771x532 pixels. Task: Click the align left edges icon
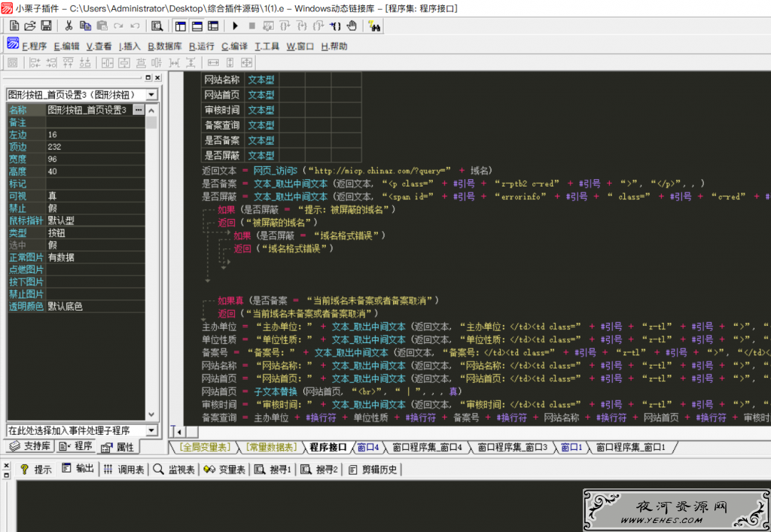(x=35, y=62)
